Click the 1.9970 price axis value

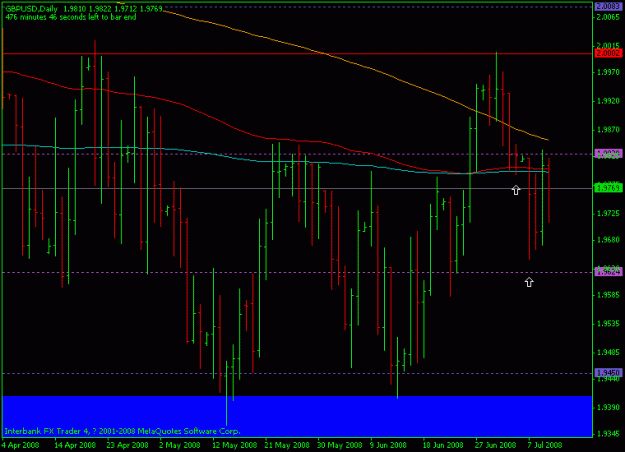(608, 72)
